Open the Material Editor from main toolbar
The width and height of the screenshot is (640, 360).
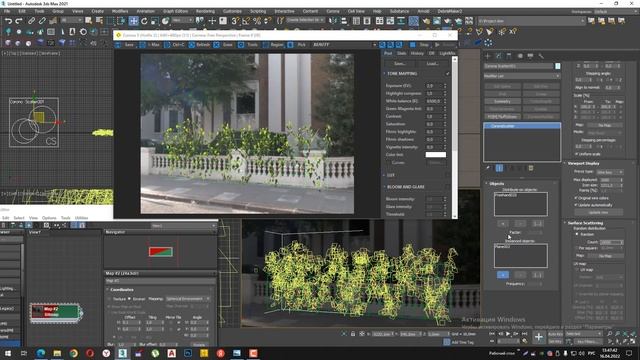tap(413, 20)
